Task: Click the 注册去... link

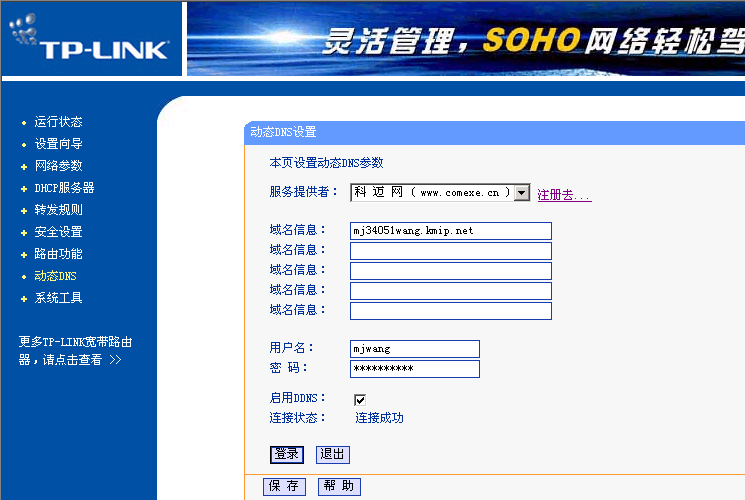Action: point(564,196)
